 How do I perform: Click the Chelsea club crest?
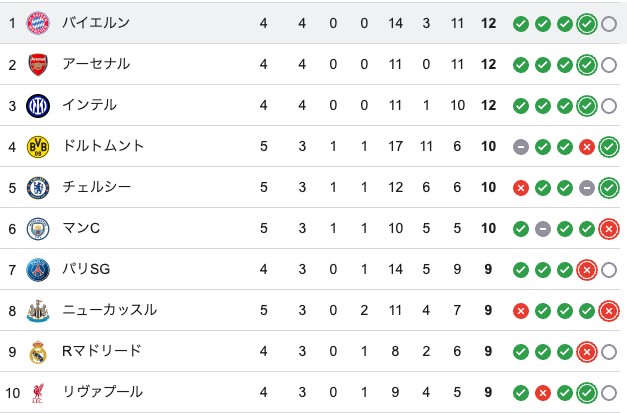click(38, 188)
